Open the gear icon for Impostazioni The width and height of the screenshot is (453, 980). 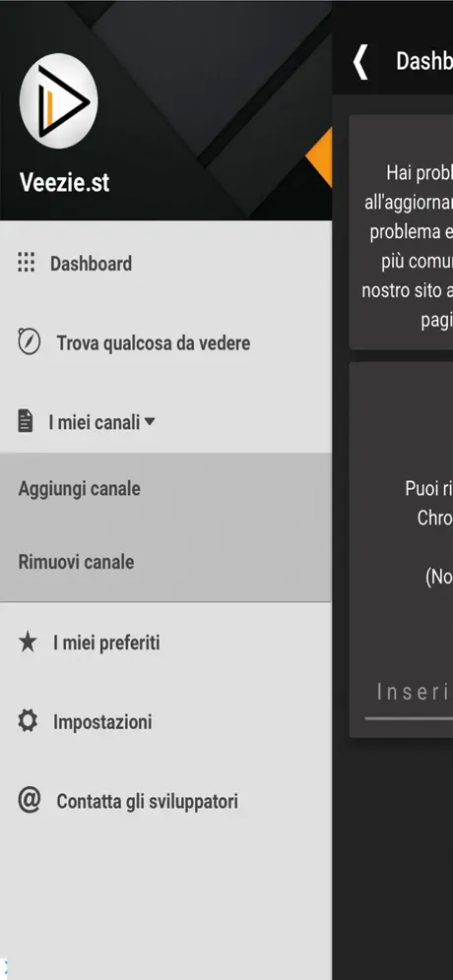(x=27, y=721)
